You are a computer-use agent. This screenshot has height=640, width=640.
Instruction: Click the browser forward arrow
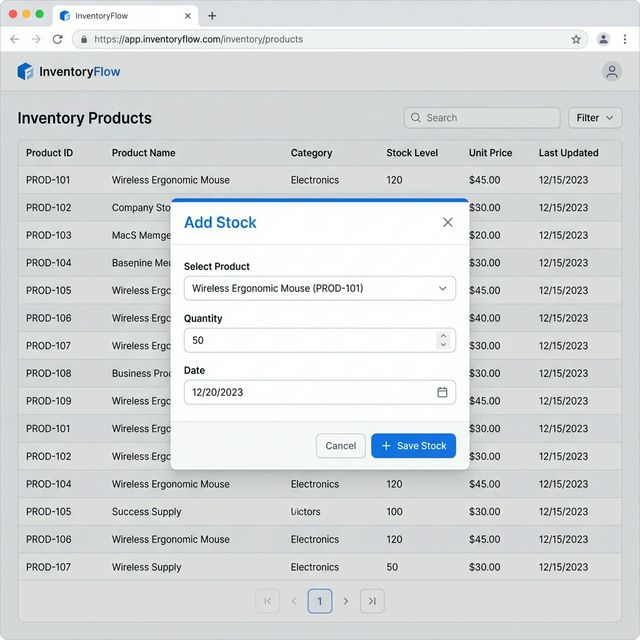[x=36, y=39]
